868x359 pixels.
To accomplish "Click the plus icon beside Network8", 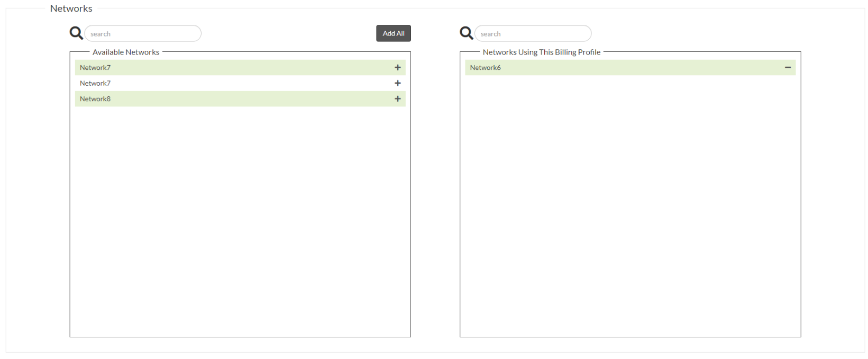I will pyautogui.click(x=398, y=99).
